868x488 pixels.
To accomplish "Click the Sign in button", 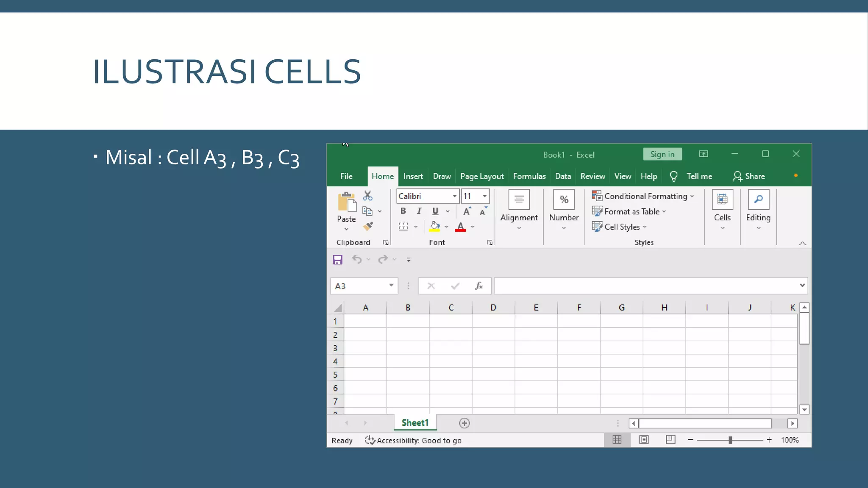I will (x=662, y=154).
